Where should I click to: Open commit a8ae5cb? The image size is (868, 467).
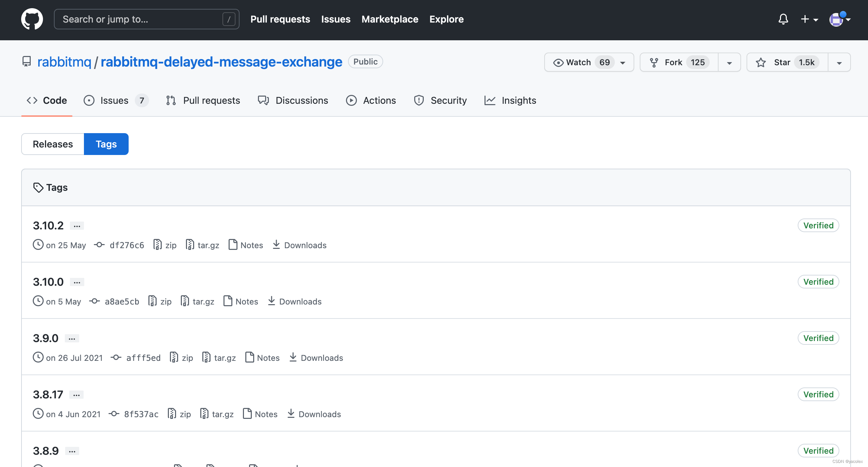tap(122, 301)
